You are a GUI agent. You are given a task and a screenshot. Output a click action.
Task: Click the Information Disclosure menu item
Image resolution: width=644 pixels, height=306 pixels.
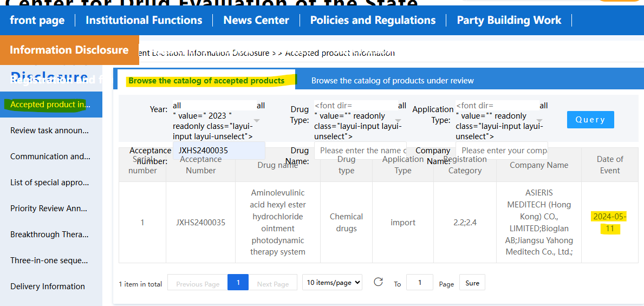coord(69,50)
